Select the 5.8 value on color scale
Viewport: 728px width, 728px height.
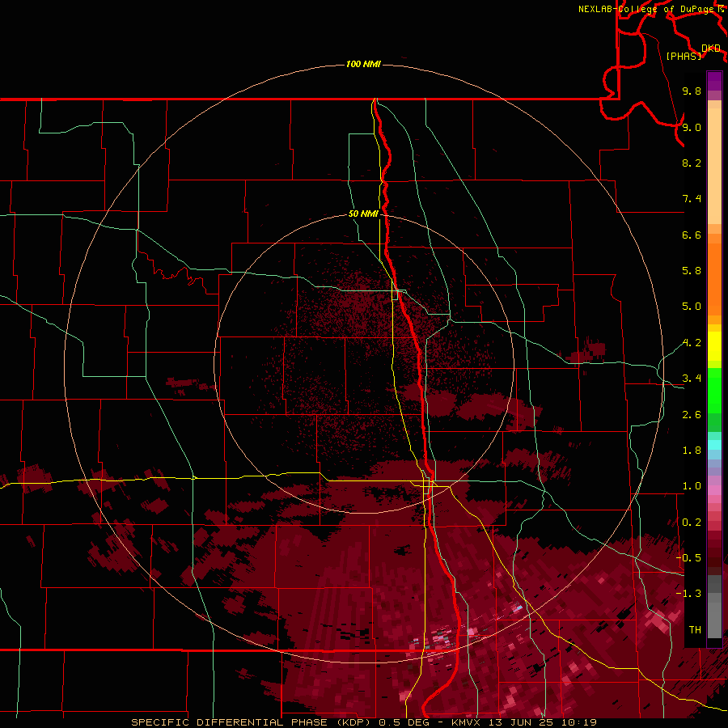692,271
